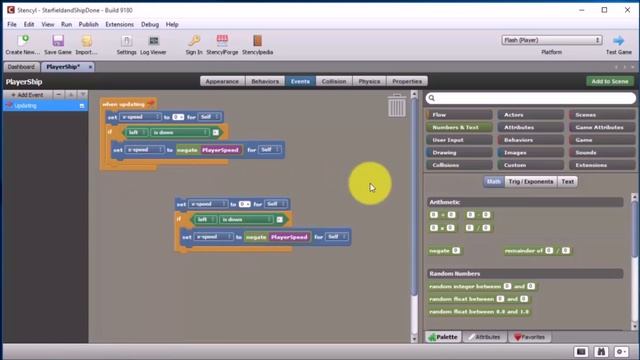Select the Updating event in list
Image resolution: width=640 pixels, height=360 pixels.
[x=45, y=106]
